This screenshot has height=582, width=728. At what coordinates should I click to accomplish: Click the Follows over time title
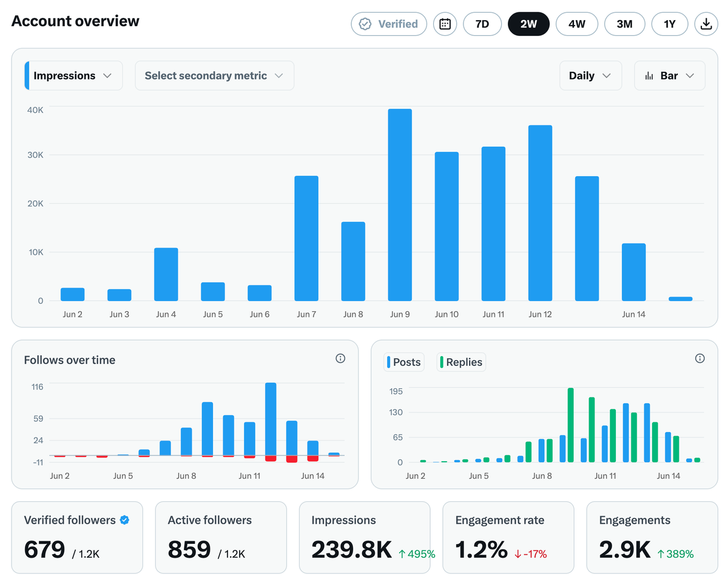[x=70, y=360]
